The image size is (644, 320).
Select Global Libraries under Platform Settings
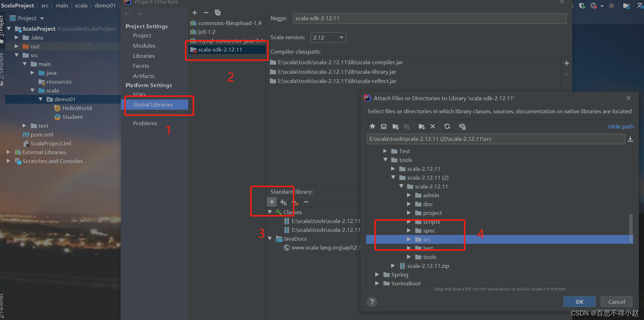coord(155,104)
